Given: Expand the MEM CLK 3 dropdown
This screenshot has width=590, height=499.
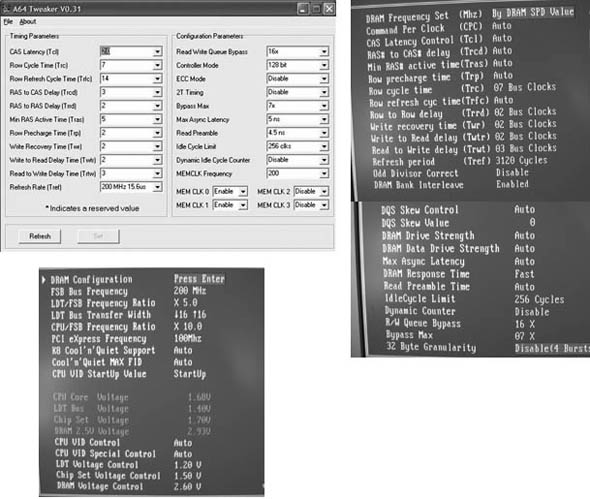Looking at the screenshot, I should 324,205.
